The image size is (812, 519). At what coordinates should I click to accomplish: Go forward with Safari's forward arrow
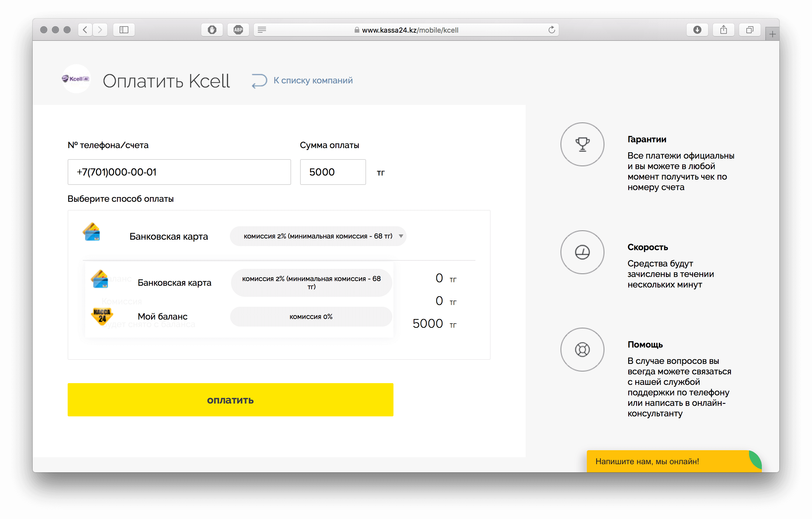[x=100, y=30]
